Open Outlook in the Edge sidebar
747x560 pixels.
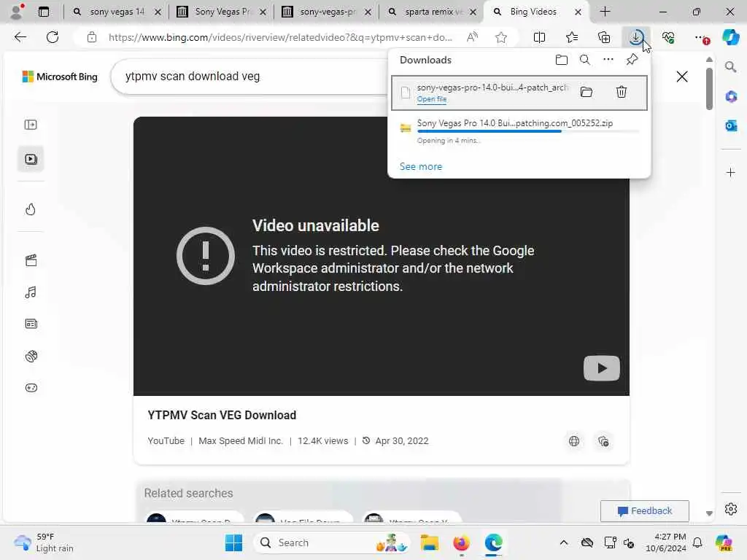(x=730, y=125)
